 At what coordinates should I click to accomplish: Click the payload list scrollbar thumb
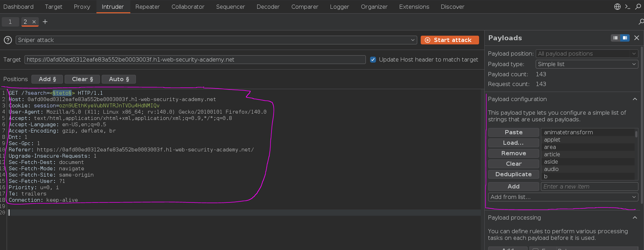[x=636, y=134]
